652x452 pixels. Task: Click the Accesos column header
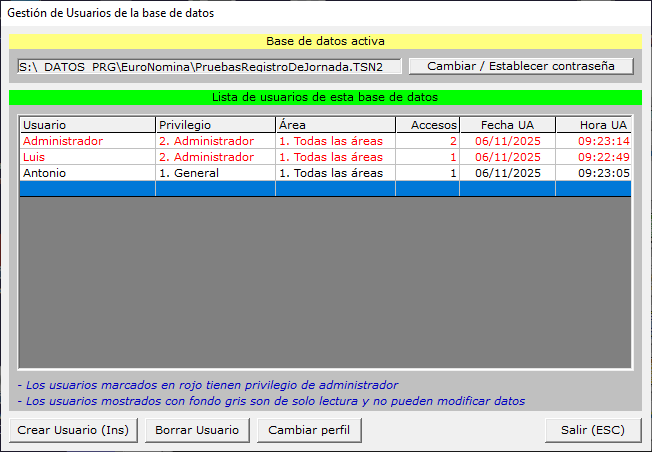point(427,125)
